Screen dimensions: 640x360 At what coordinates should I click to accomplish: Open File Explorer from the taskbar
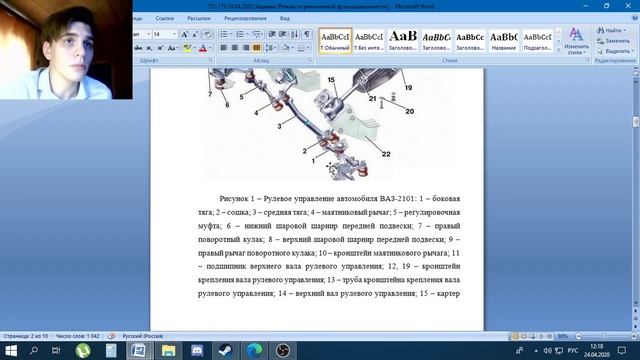click(168, 350)
